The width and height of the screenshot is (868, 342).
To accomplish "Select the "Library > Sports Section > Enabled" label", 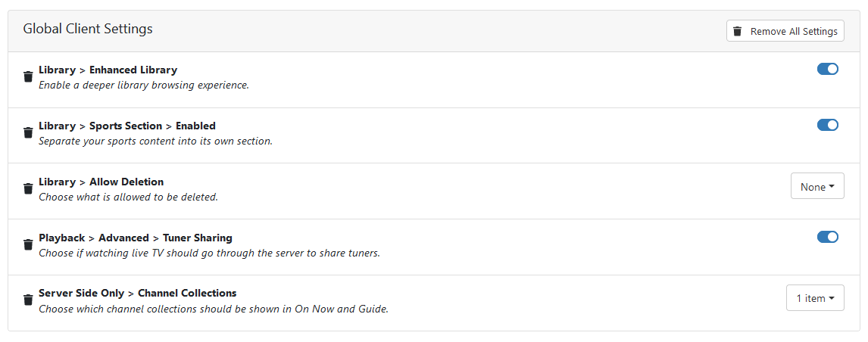I will (x=127, y=126).
